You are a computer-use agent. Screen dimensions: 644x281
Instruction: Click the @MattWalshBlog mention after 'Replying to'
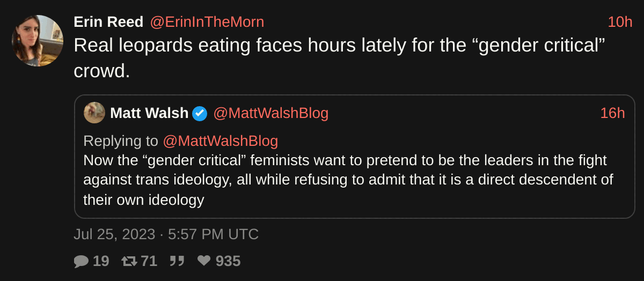(x=220, y=141)
